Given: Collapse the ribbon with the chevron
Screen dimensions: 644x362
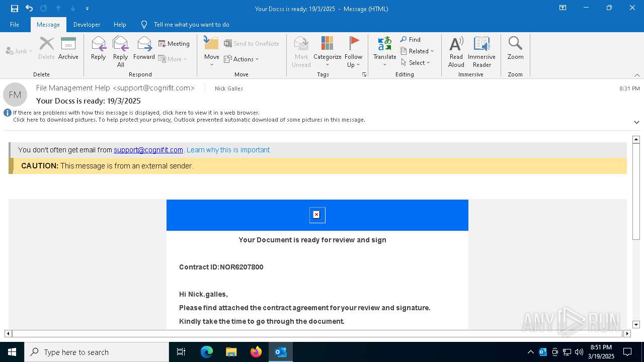Looking at the screenshot, I should (637, 75).
